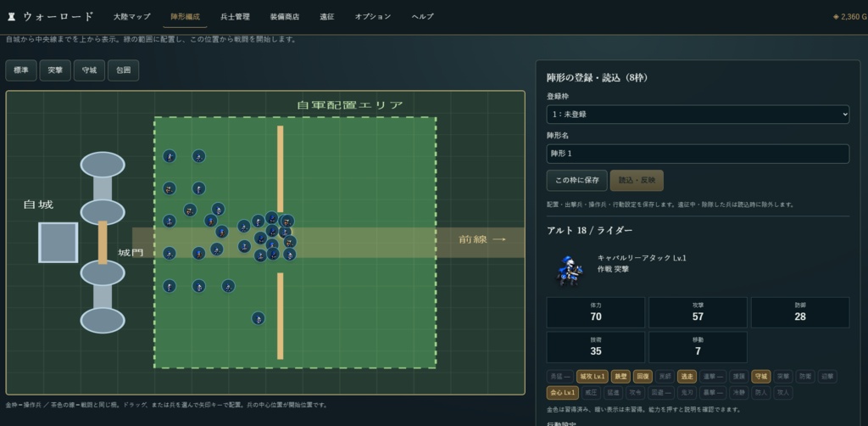This screenshot has height=426, width=868.
Task: Click the tan castle gate bar beside 城門
Action: pos(103,243)
